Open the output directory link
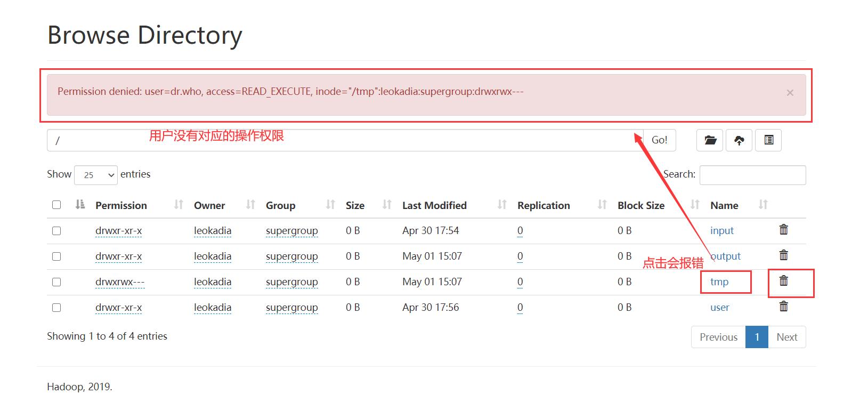This screenshot has height=402, width=868. (725, 256)
